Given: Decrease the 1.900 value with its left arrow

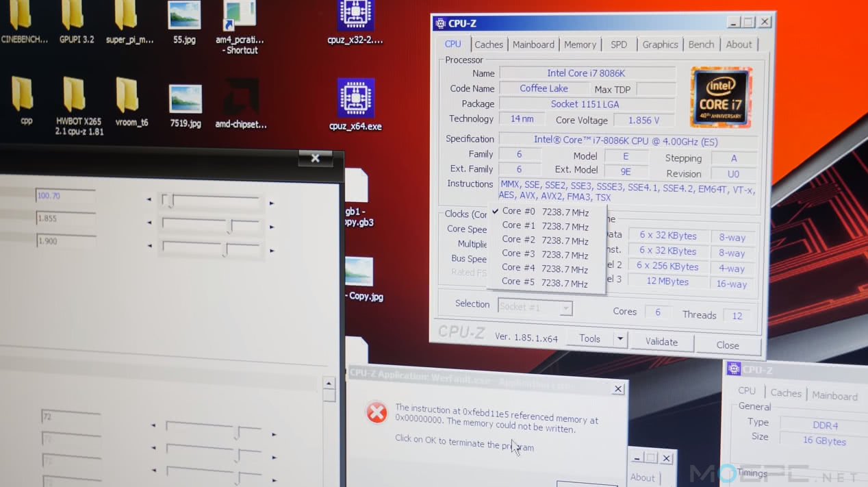Looking at the screenshot, I should pos(149,247).
